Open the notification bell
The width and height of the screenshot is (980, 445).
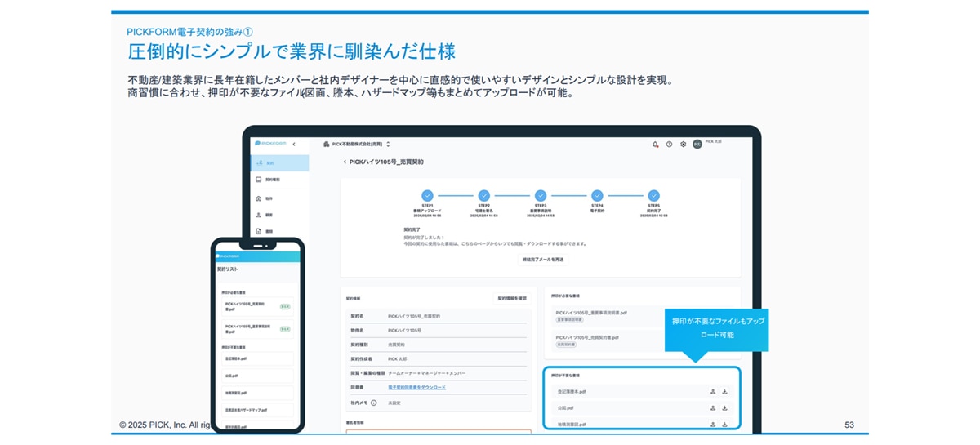pos(655,144)
